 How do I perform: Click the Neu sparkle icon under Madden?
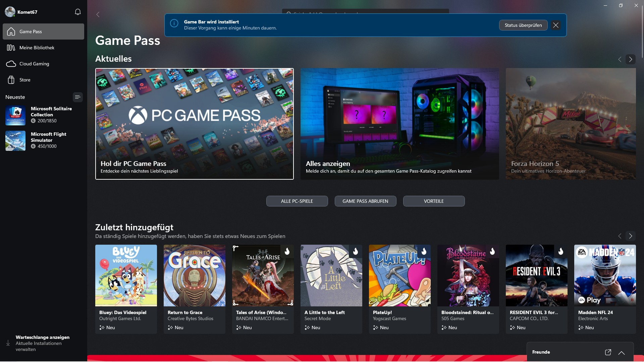[x=581, y=327]
